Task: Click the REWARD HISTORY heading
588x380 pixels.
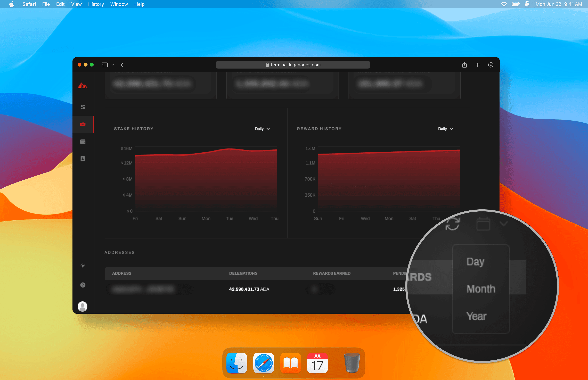Action: point(319,129)
